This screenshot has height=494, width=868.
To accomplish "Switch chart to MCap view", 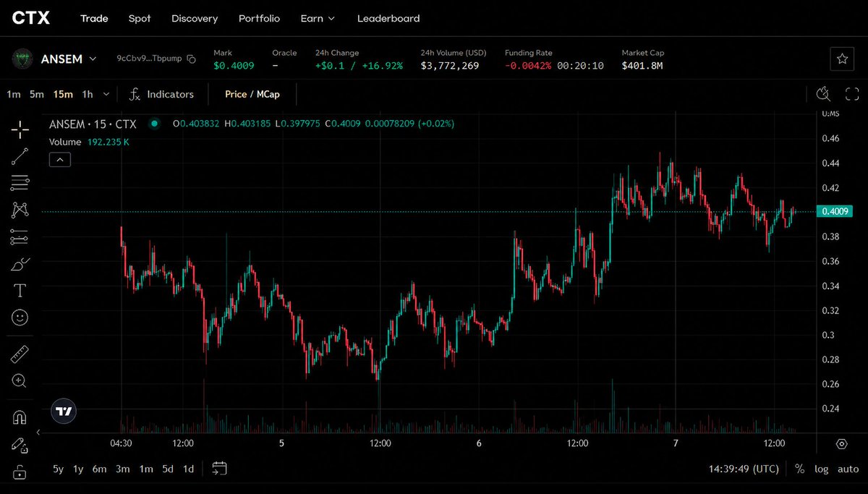I will [x=268, y=94].
